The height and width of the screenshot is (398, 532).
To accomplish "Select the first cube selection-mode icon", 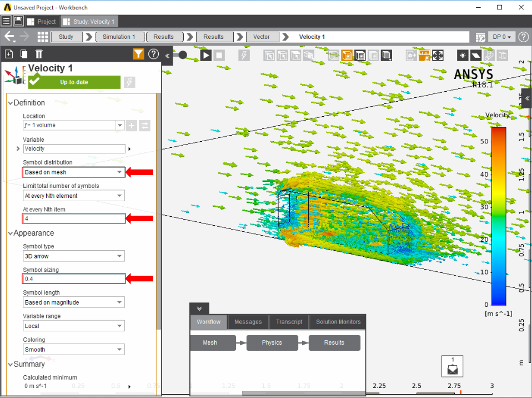I will point(269,56).
